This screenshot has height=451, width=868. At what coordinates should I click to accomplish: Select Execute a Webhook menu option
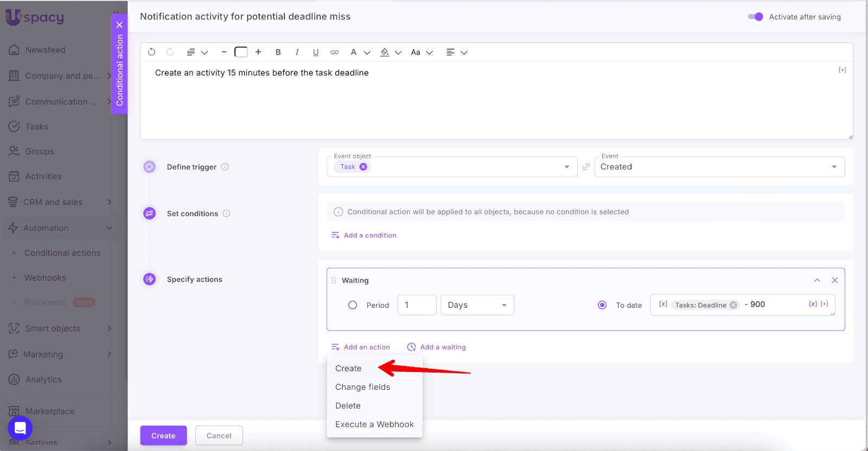click(374, 424)
